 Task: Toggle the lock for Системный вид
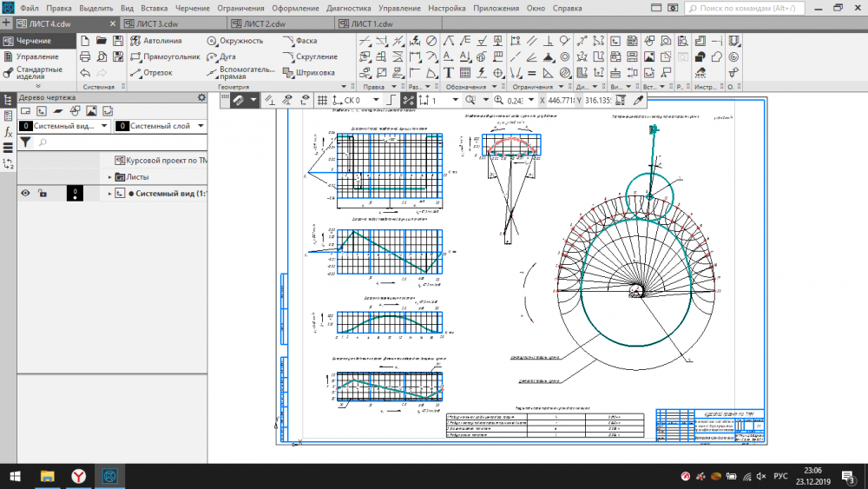pyautogui.click(x=43, y=193)
